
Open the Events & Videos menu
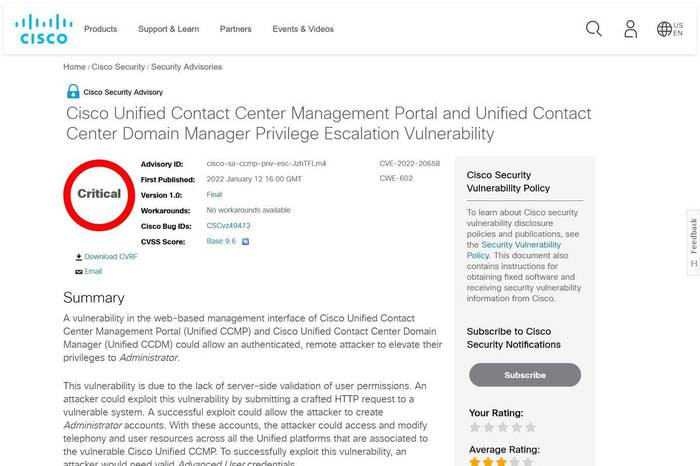pyautogui.click(x=303, y=29)
